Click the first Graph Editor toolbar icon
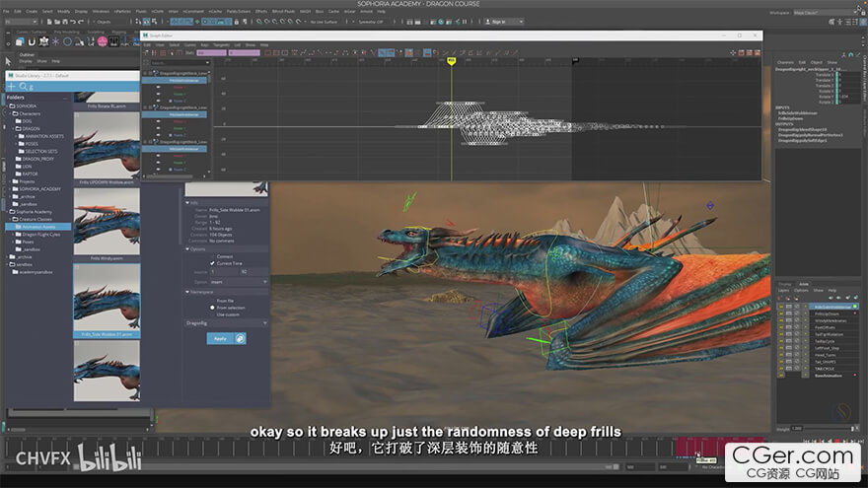The width and height of the screenshot is (868, 488). (147, 52)
